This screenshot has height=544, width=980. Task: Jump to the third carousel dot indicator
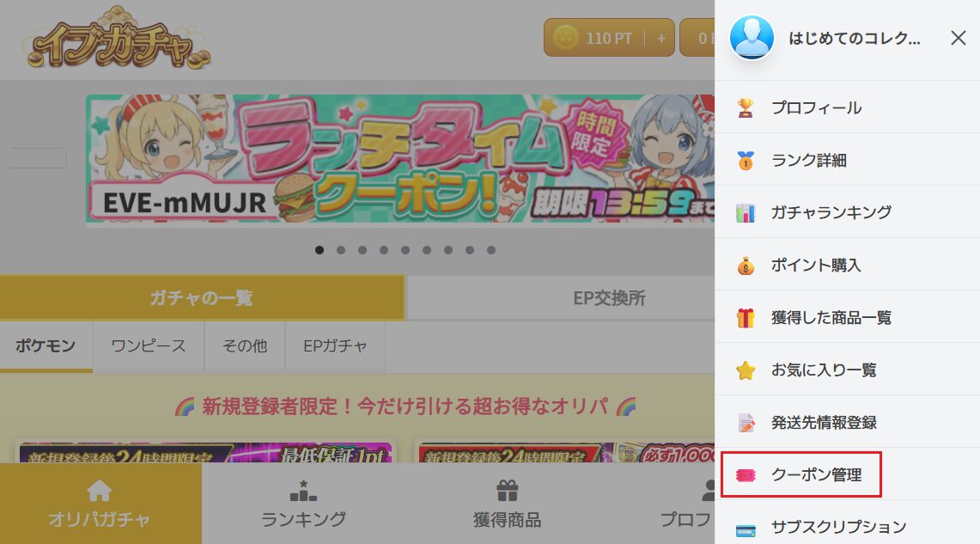pos(362,250)
